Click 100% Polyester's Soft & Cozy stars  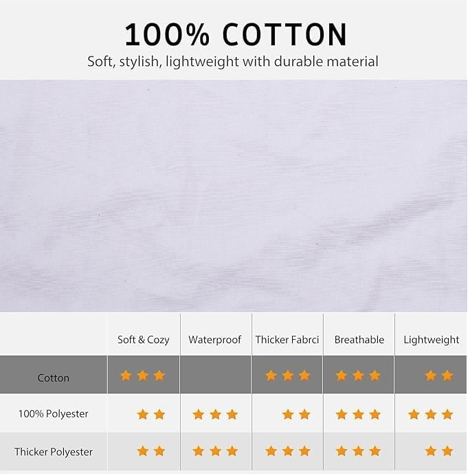151,414
